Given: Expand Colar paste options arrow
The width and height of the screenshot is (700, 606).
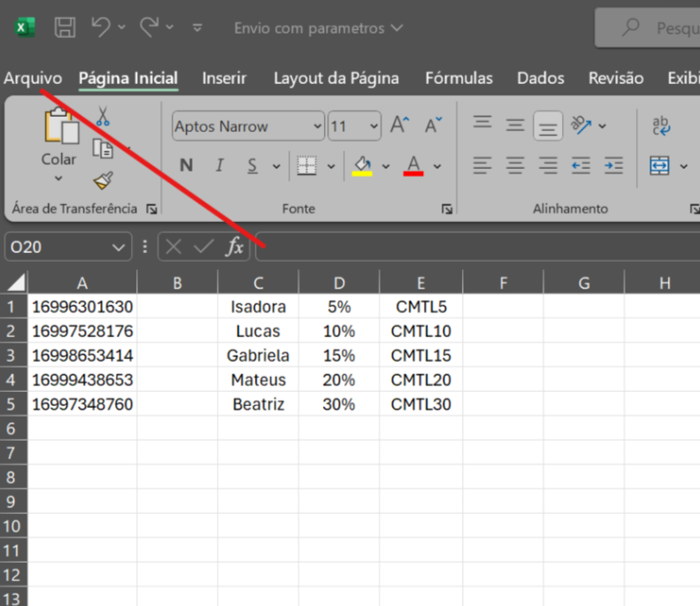Looking at the screenshot, I should pyautogui.click(x=58, y=178).
